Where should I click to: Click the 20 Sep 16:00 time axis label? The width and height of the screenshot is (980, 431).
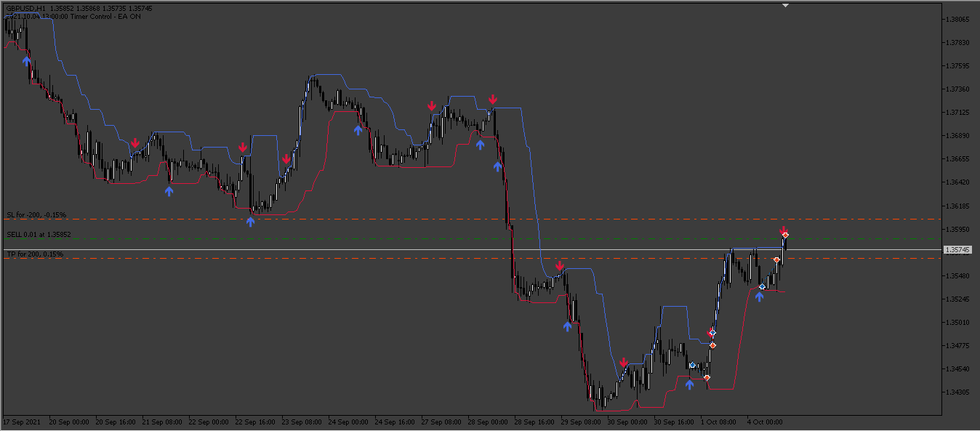point(116,422)
